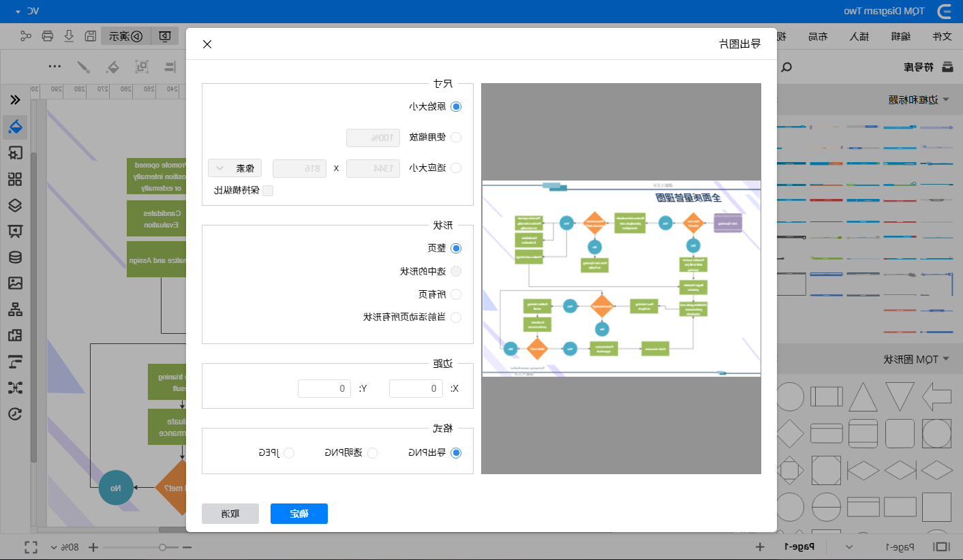963x560 pixels.
Task: Select the 所有页 all pages radio
Action: [x=456, y=294]
